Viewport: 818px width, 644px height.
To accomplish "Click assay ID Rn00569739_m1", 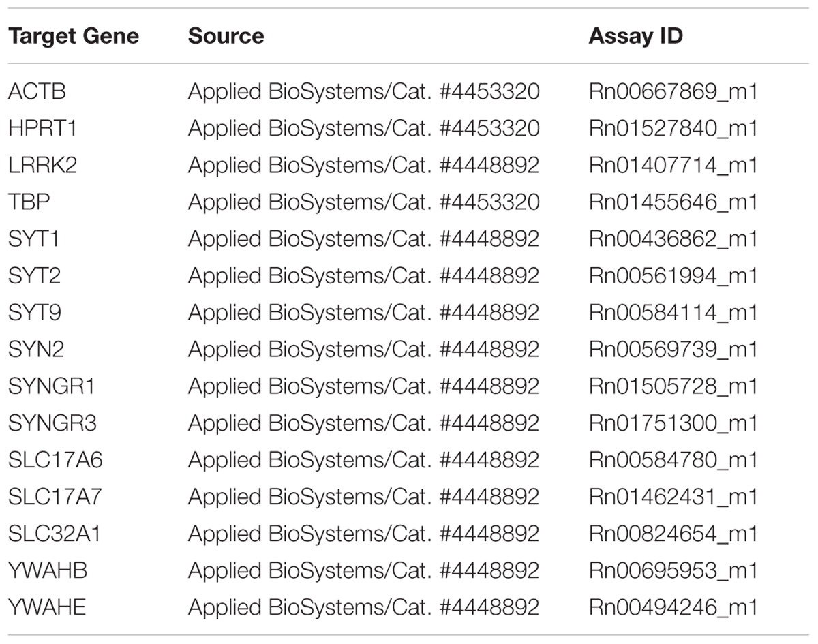I will click(673, 350).
